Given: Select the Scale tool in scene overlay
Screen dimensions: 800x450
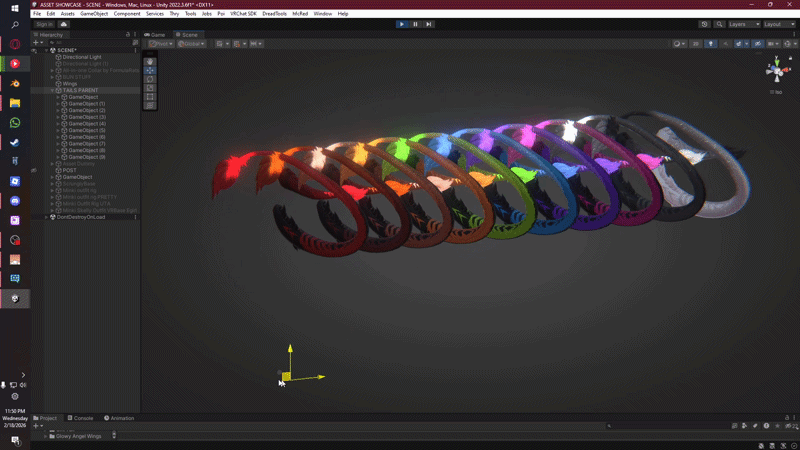Looking at the screenshot, I should [150, 88].
